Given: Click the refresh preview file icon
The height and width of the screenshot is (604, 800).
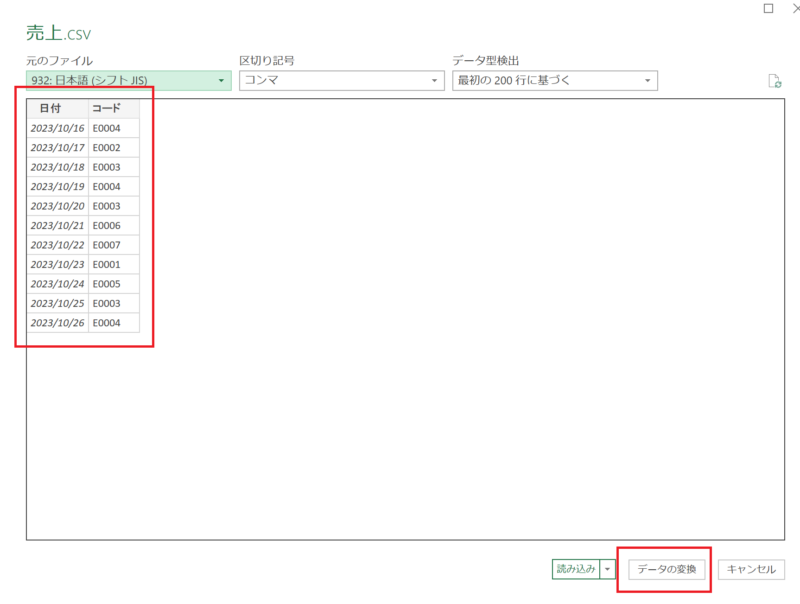Looking at the screenshot, I should click(x=774, y=82).
